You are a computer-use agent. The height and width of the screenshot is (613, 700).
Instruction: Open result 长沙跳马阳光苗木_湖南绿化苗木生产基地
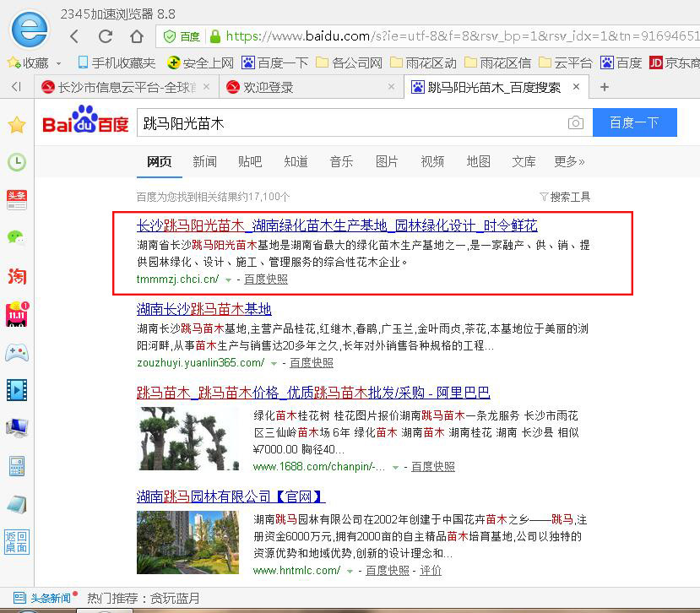[x=337, y=225]
